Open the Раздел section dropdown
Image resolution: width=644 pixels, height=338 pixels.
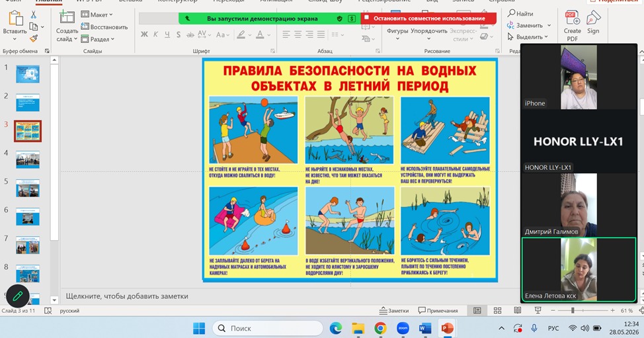coord(98,39)
